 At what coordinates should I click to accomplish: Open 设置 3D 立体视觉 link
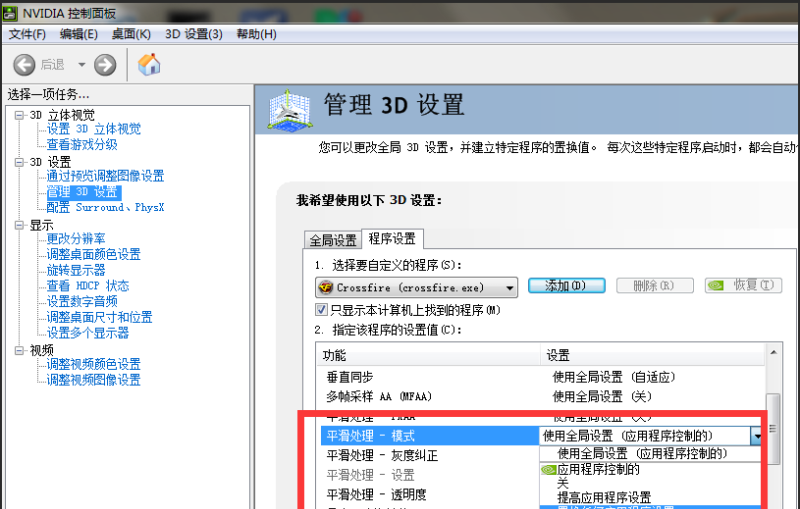(94, 129)
